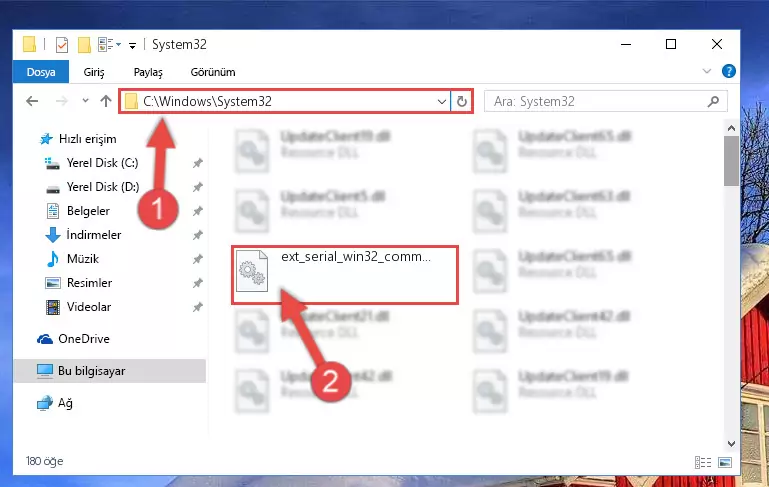The image size is (769, 487).
Task: Click the pin icon next to Müzik
Action: (197, 259)
